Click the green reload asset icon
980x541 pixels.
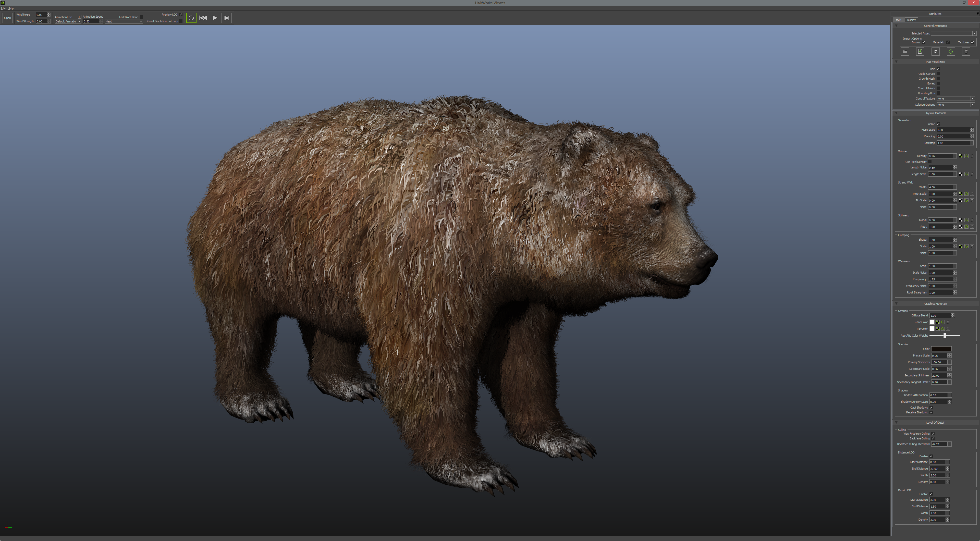point(951,52)
